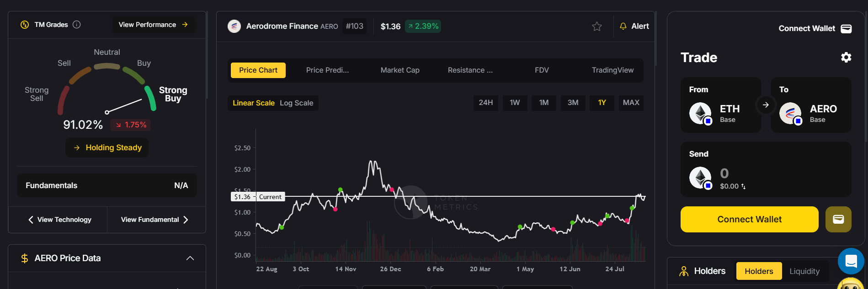This screenshot has height=289, width=868.
Task: Choose the From token ETH
Action: tap(721, 105)
